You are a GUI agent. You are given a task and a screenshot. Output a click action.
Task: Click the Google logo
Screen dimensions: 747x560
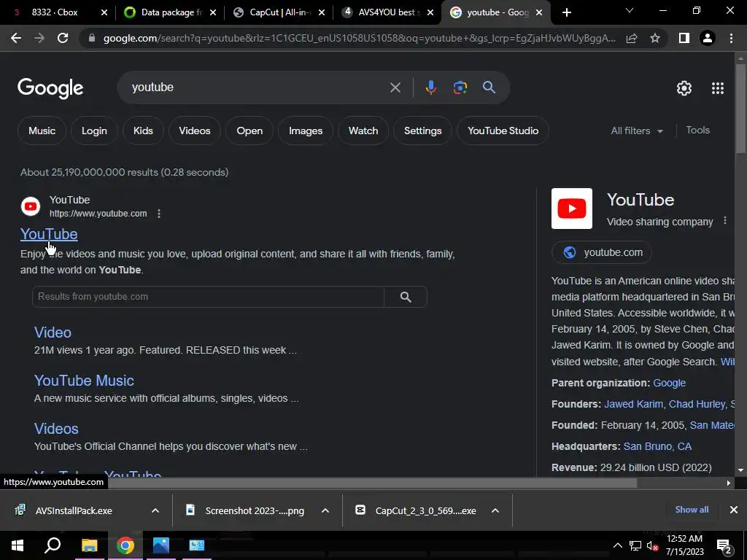pos(50,88)
